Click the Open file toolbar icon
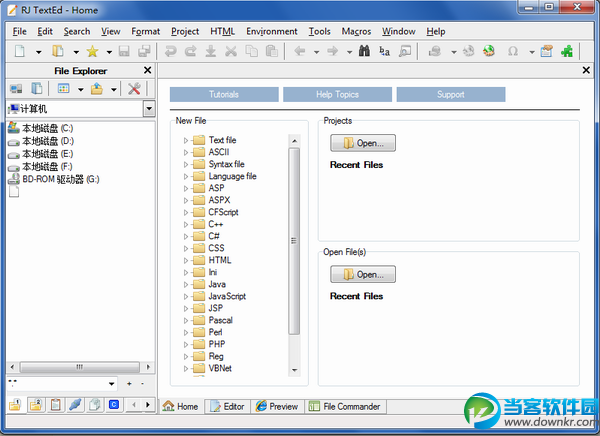Screen dimensions: 600x436 pos(58,51)
